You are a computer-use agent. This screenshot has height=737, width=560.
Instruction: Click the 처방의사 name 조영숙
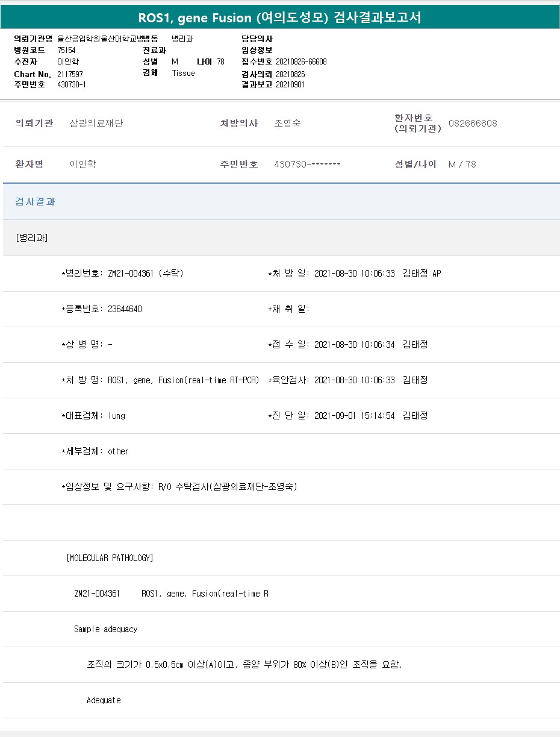[287, 124]
